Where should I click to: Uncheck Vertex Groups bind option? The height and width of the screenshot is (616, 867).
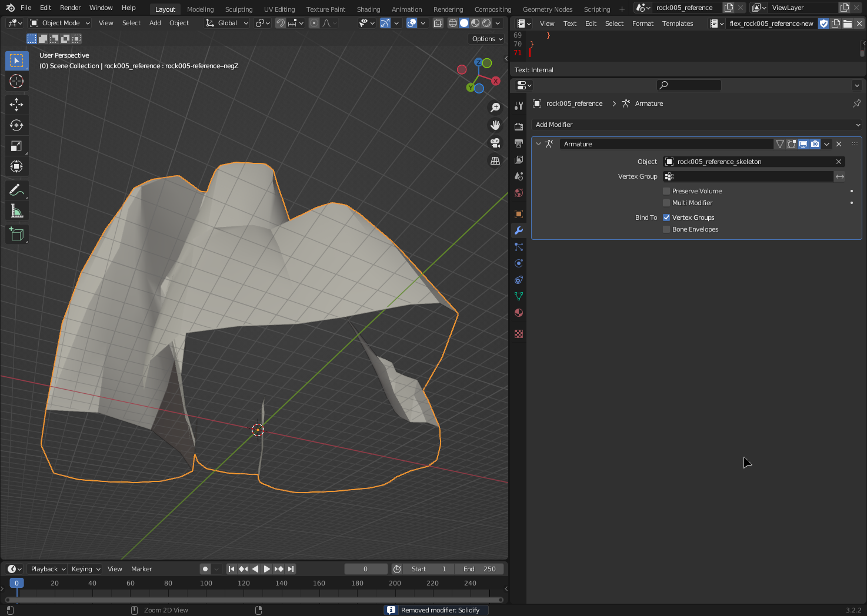666,217
